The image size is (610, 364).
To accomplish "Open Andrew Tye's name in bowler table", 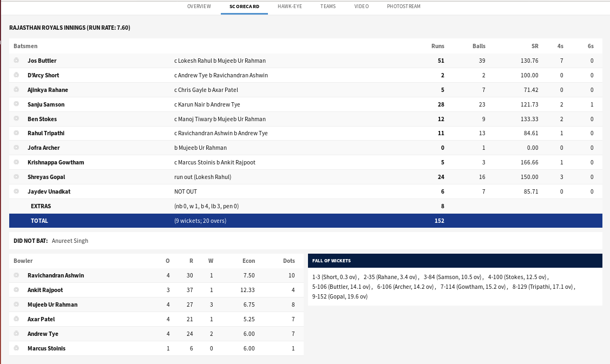I will pos(43,334).
